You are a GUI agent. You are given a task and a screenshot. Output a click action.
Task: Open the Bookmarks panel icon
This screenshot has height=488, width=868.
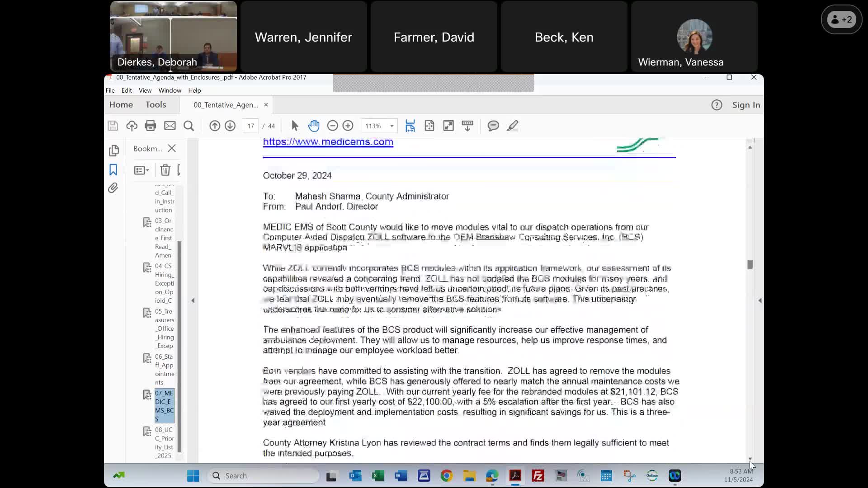(x=113, y=170)
